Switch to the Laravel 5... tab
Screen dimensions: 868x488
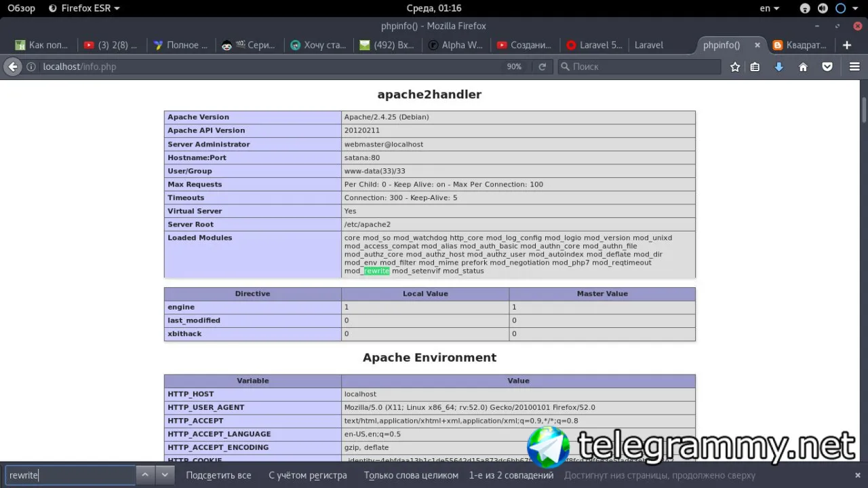595,45
